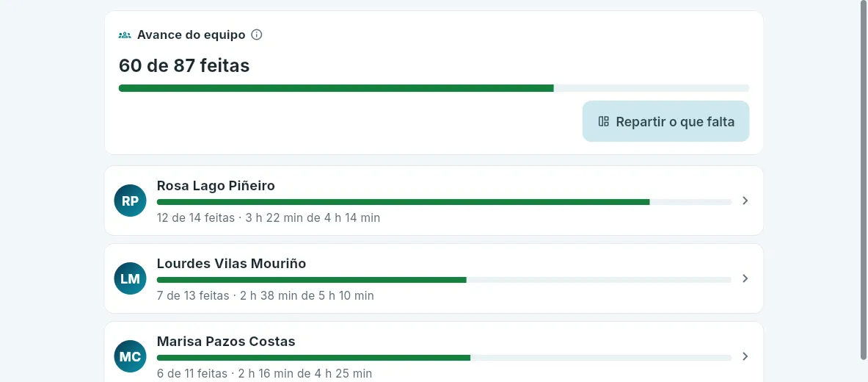868x382 pixels.
Task: Click the MC avatar for Marisa Pazos
Action: [x=130, y=356]
